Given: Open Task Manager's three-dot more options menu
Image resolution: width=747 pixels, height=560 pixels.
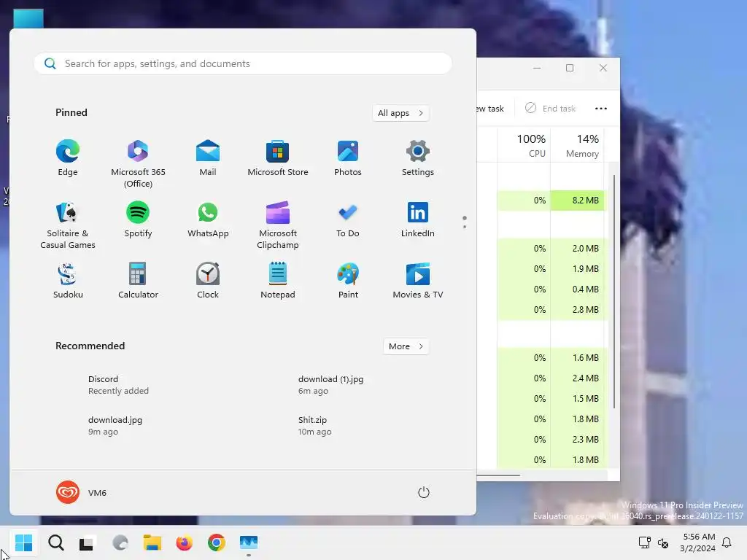Looking at the screenshot, I should pyautogui.click(x=601, y=109).
